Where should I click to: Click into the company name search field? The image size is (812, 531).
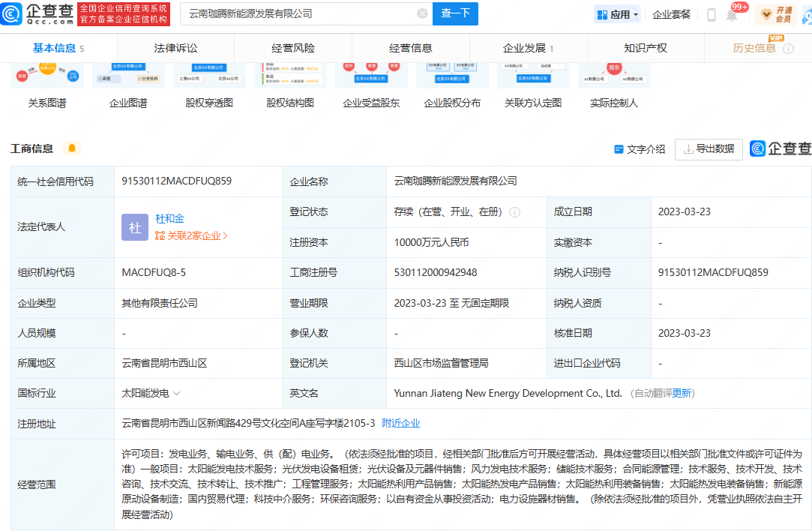300,13
